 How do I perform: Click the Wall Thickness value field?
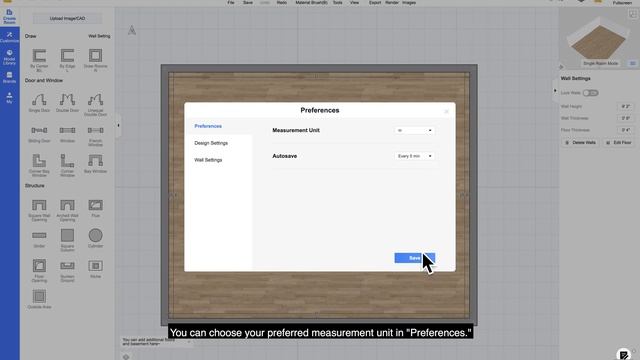625,118
